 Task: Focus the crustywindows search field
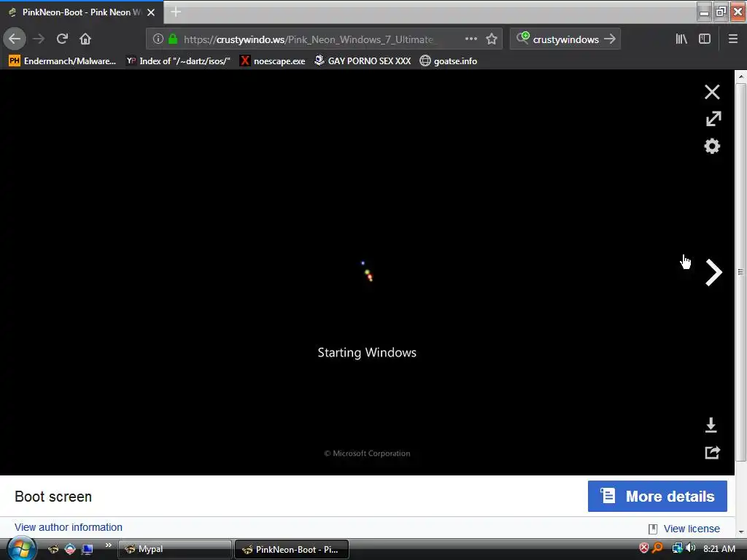(x=565, y=39)
